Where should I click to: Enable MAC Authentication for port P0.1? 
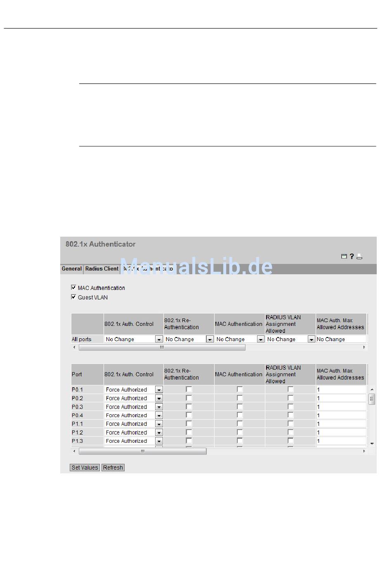240,389
